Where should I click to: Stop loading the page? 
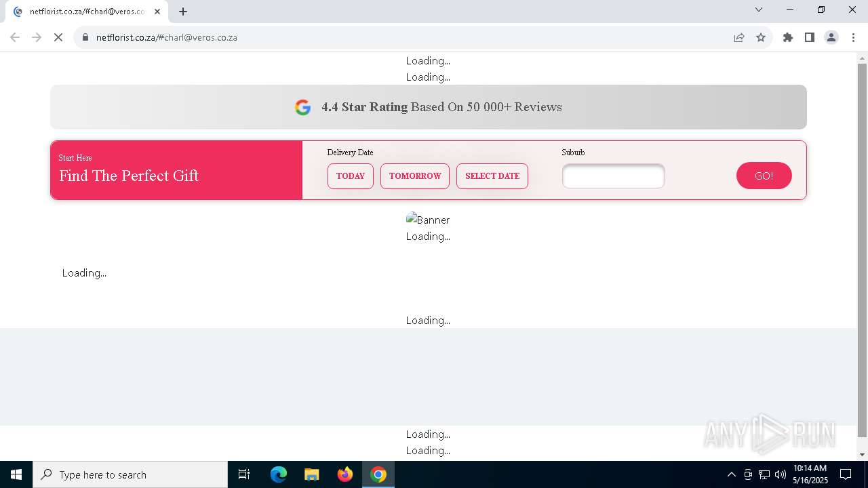coord(58,37)
